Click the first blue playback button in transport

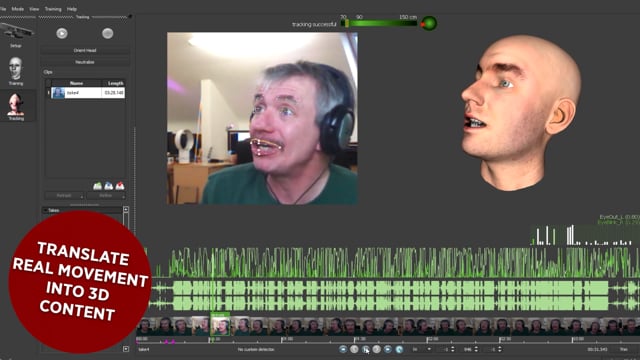pos(343,349)
